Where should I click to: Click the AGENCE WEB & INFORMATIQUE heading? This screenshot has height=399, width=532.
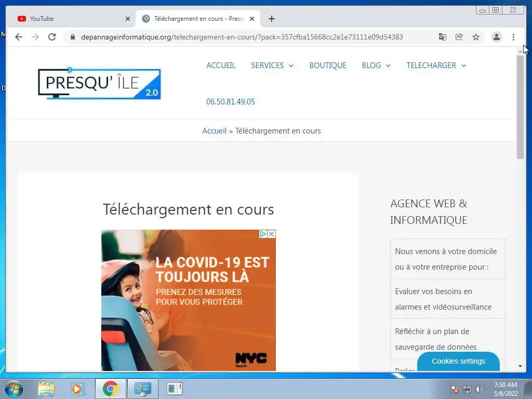tap(429, 212)
